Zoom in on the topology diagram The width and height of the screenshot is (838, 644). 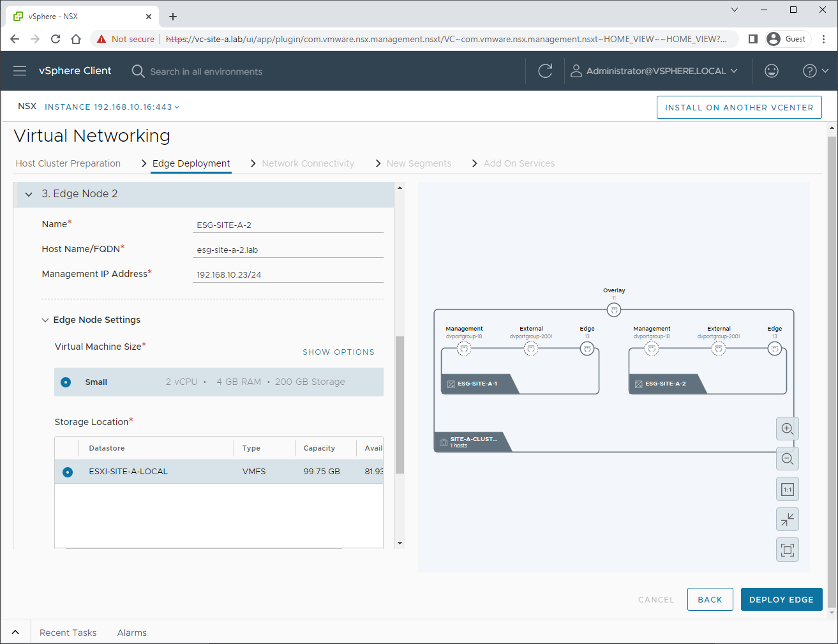pyautogui.click(x=788, y=429)
